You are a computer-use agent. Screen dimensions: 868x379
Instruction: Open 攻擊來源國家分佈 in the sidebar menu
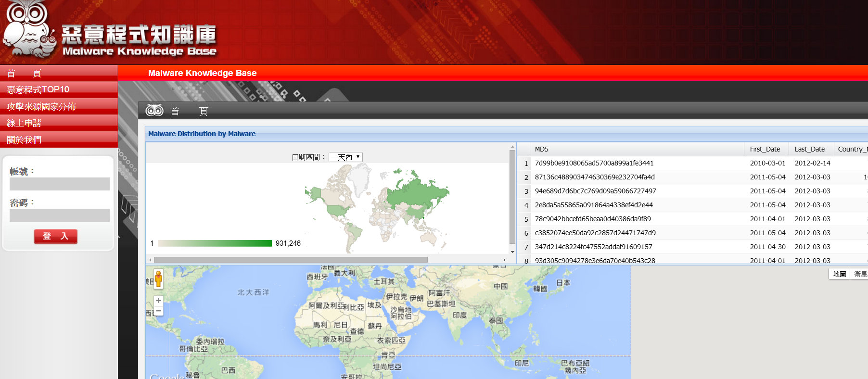click(41, 106)
